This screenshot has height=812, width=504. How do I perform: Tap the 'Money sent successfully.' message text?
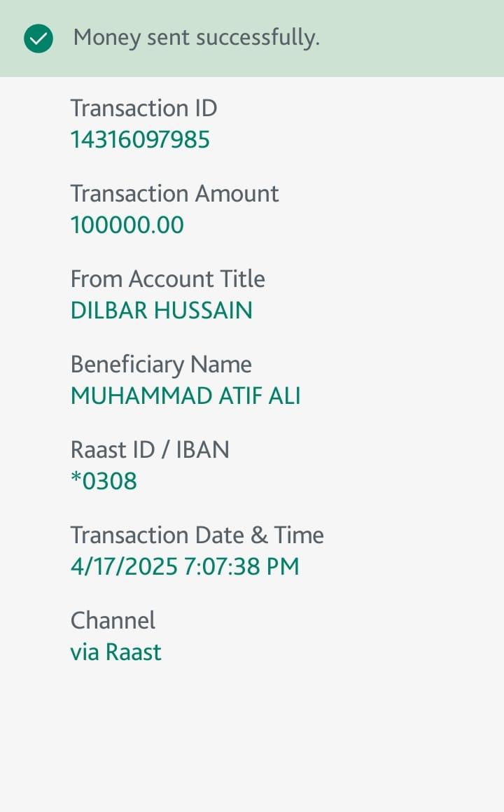tap(196, 38)
